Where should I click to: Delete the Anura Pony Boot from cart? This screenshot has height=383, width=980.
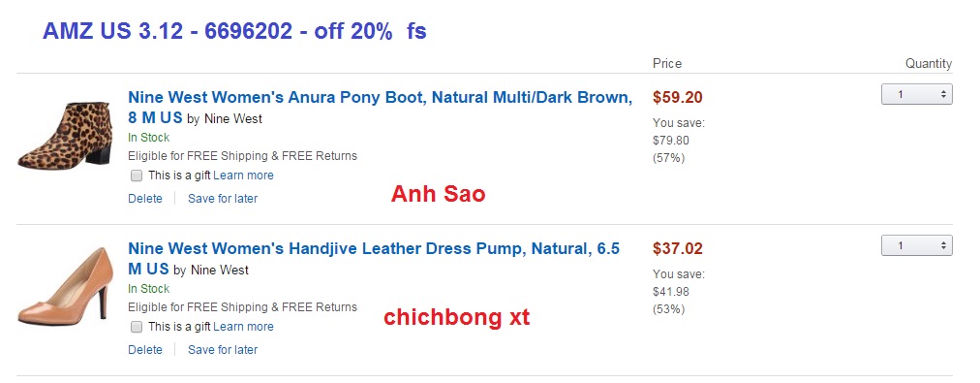[145, 199]
